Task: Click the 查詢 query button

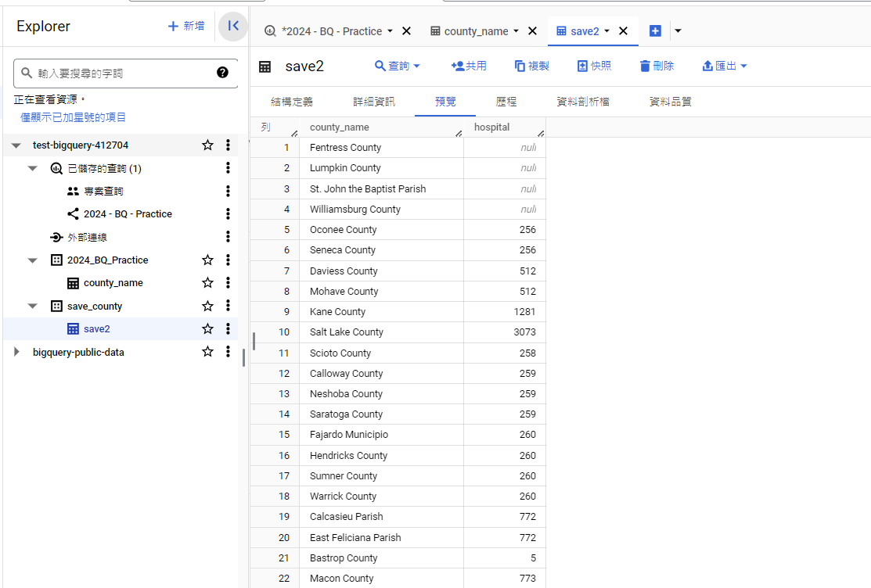Action: (x=398, y=66)
